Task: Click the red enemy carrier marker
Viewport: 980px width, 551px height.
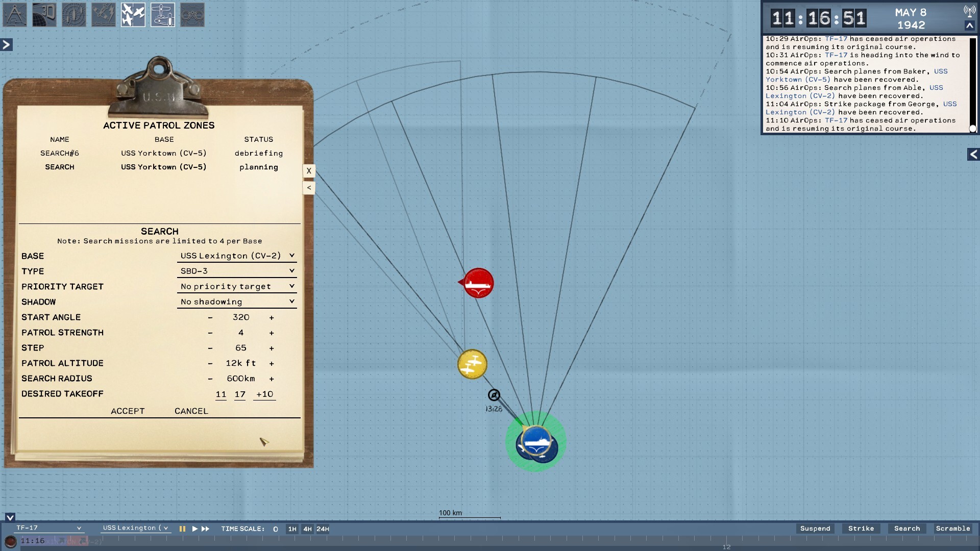Action: click(478, 283)
